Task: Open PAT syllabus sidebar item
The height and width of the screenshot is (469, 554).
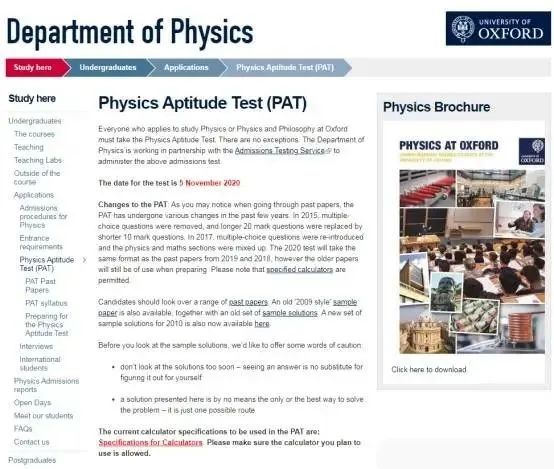Action: 46,303
